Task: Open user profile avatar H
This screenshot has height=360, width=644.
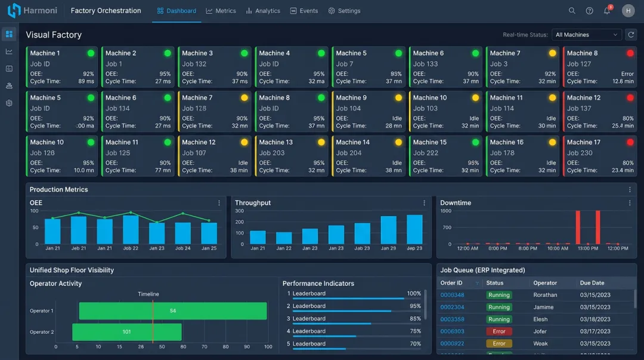Action: tap(628, 11)
